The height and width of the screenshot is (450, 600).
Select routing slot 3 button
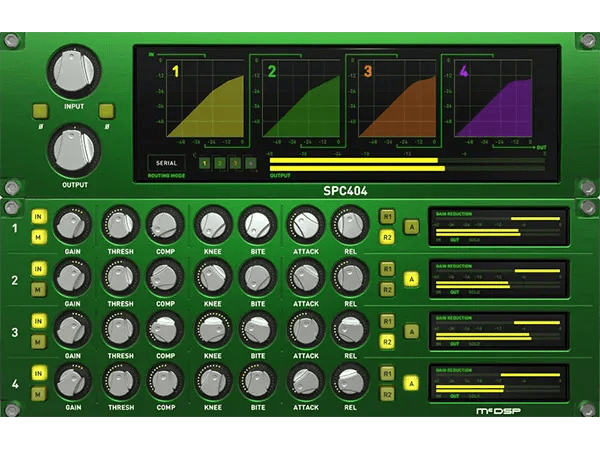point(235,163)
